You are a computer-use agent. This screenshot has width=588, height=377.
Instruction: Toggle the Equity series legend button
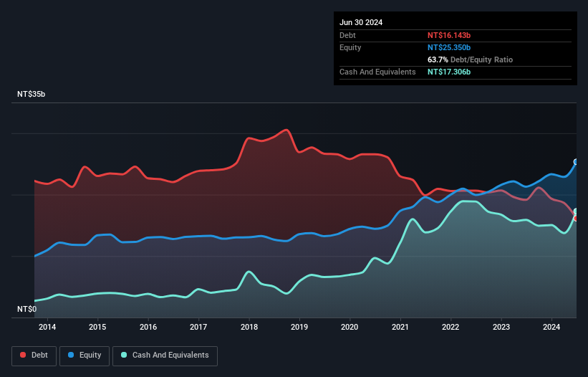click(x=85, y=355)
